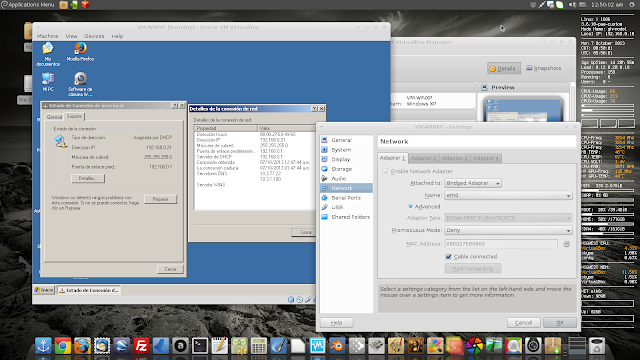This screenshot has height=360, width=640.
Task: Open Mozilla Firefox icon in the XP guest
Action: click(x=80, y=52)
